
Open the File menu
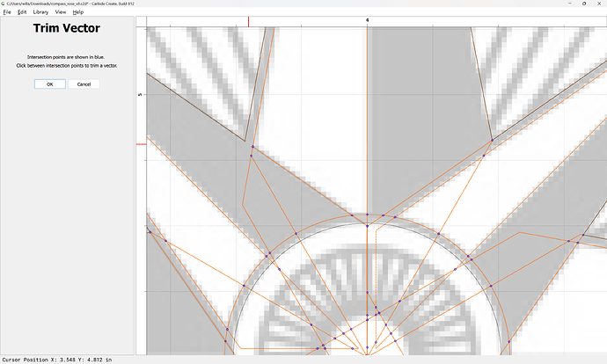point(6,12)
